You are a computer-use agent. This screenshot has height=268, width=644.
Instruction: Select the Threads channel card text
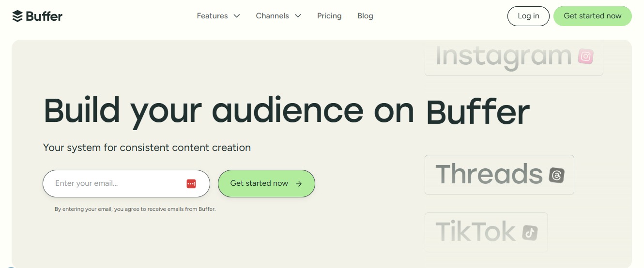[488, 175]
